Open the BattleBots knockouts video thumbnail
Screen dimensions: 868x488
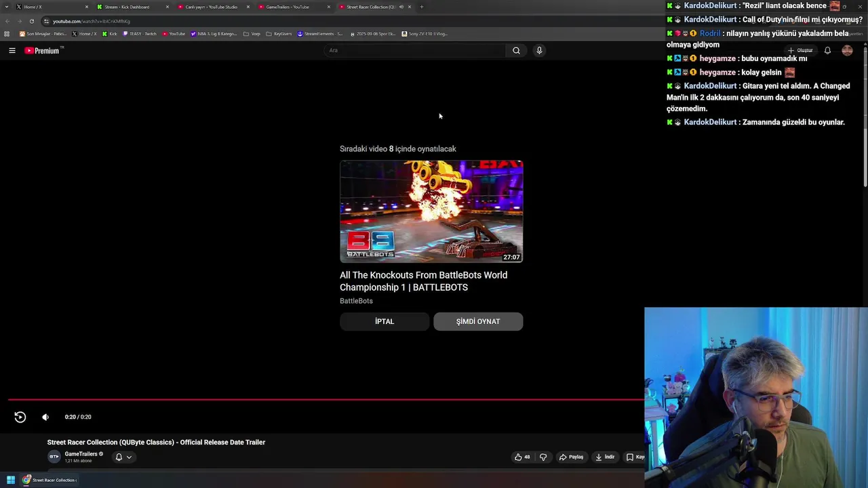click(x=431, y=211)
